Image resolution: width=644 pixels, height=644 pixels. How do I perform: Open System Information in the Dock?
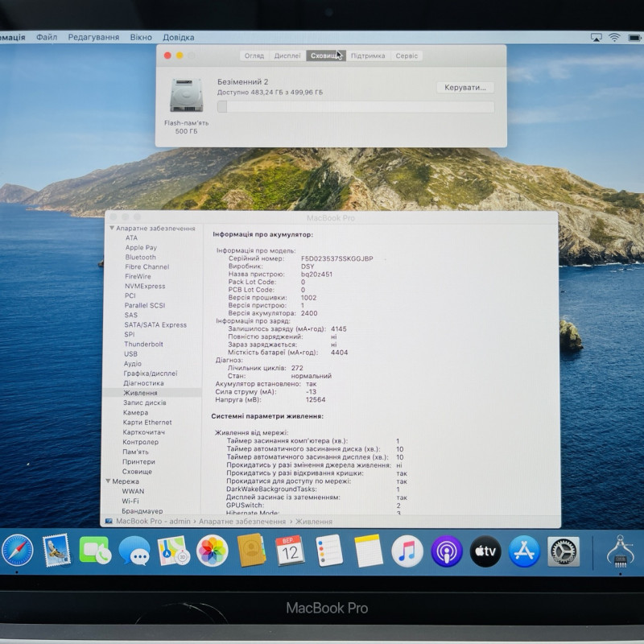620,551
